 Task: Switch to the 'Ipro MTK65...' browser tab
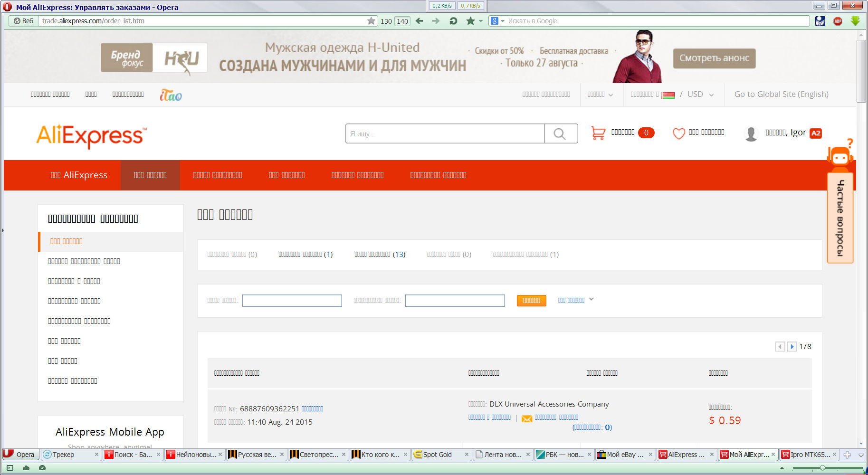810,455
